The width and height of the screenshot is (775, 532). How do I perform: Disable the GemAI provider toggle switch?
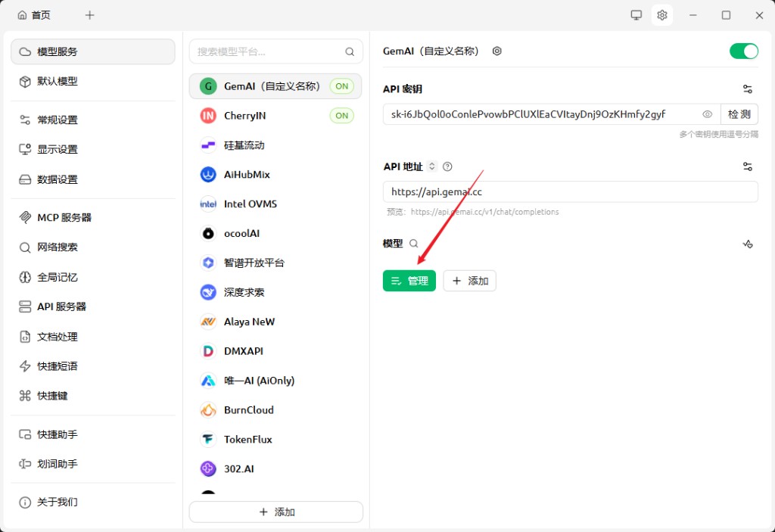743,51
